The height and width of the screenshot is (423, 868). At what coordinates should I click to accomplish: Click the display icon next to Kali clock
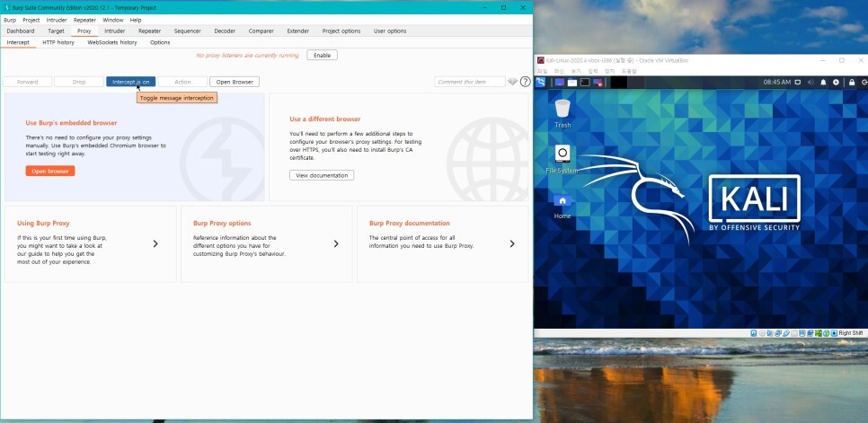pos(798,82)
